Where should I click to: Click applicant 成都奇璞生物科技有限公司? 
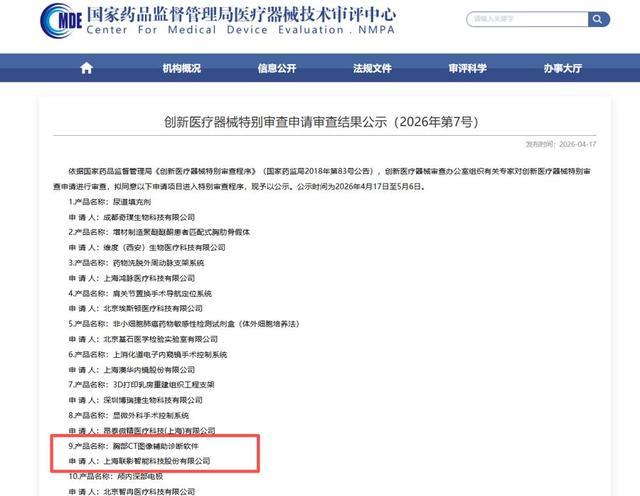(x=149, y=217)
